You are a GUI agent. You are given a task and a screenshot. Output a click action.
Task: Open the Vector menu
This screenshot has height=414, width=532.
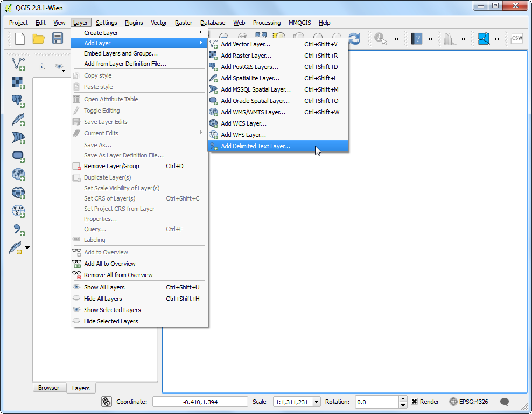point(159,23)
